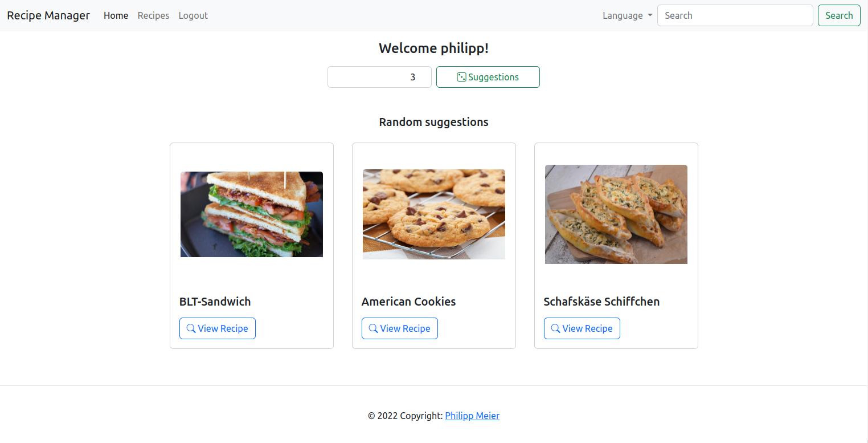Click the BLT-Sandwich card title
This screenshot has height=443, width=868.
click(x=215, y=302)
